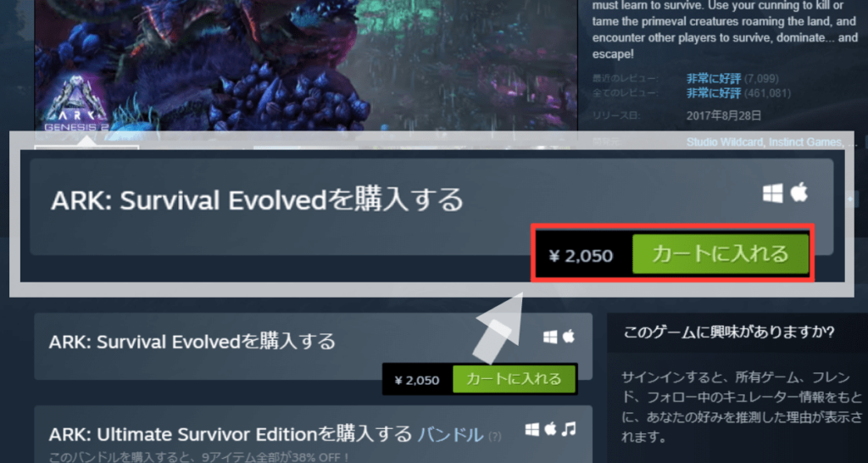Click the small Windows icon beside ARK: Survival Evolved
This screenshot has width=868, height=463.
point(550,337)
